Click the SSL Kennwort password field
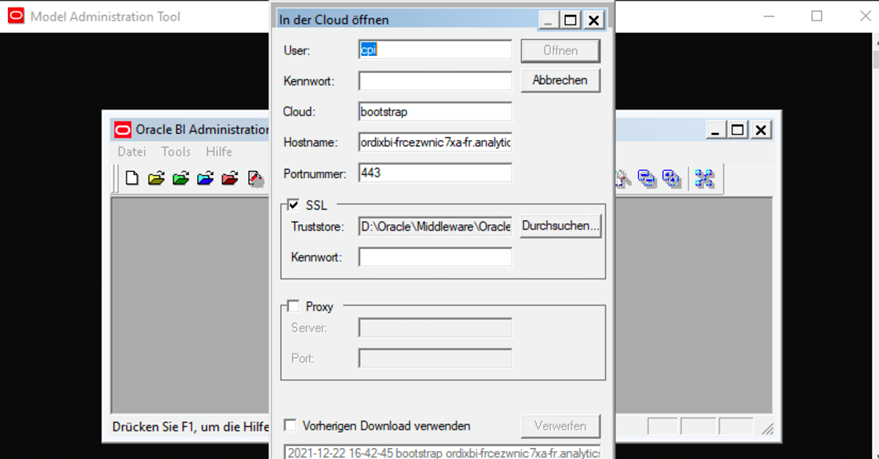 435,257
